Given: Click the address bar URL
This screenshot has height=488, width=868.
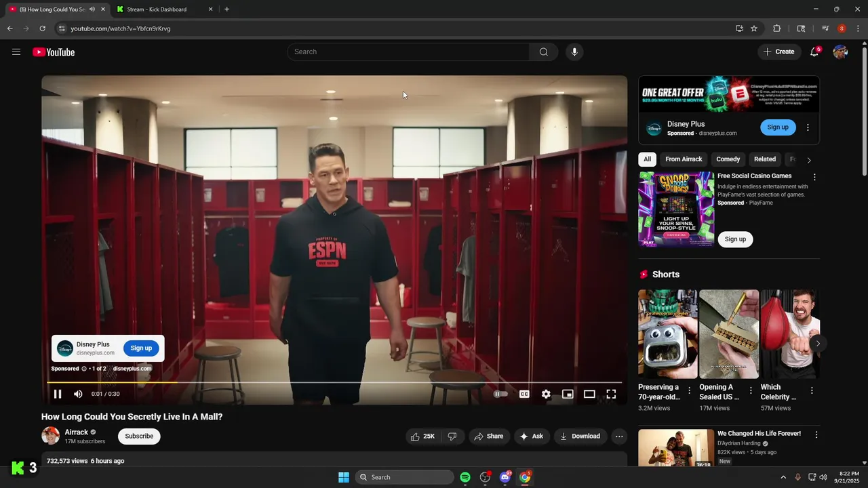Looking at the screenshot, I should [x=121, y=28].
